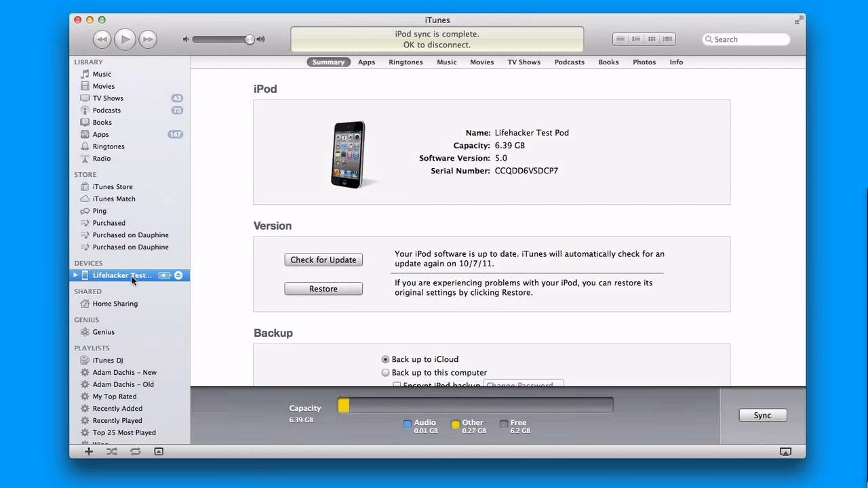The height and width of the screenshot is (488, 868).
Task: Click the Free legend swatch
Action: (504, 424)
